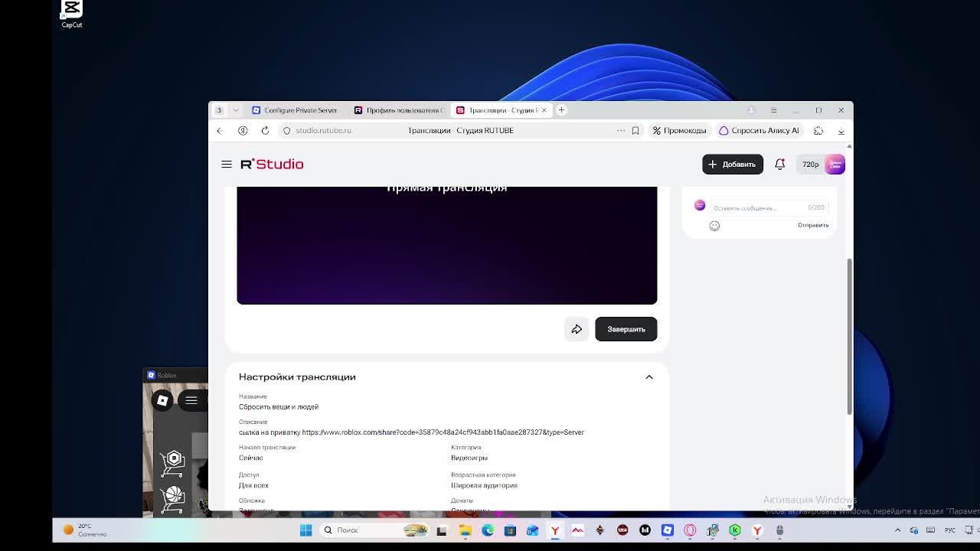Viewport: 980px width, 551px height.
Task: Open the Windows Start menu
Action: click(x=306, y=530)
